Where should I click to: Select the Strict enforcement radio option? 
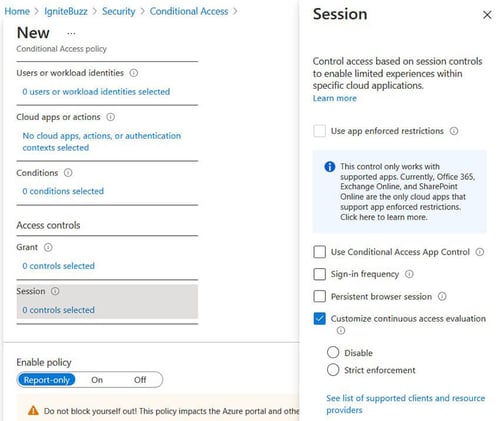pyautogui.click(x=333, y=370)
